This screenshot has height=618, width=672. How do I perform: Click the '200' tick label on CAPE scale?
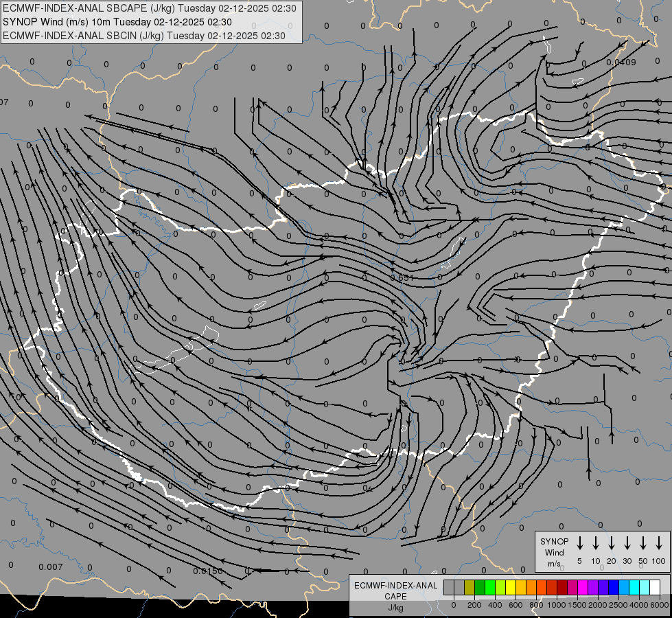click(x=474, y=605)
